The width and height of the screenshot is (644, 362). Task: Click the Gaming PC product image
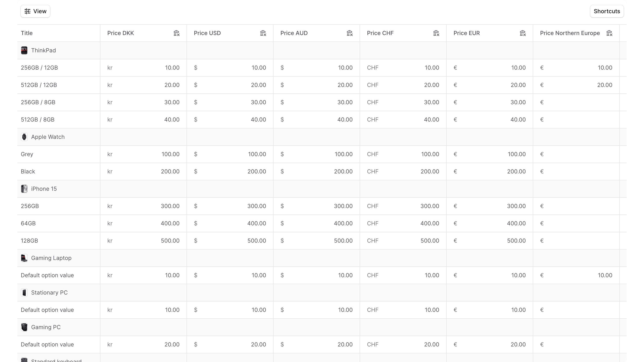[x=24, y=327]
